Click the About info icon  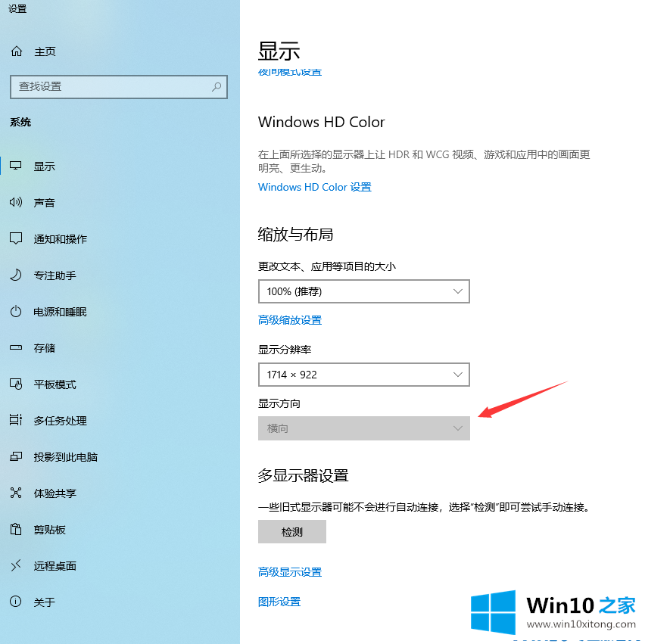click(16, 602)
